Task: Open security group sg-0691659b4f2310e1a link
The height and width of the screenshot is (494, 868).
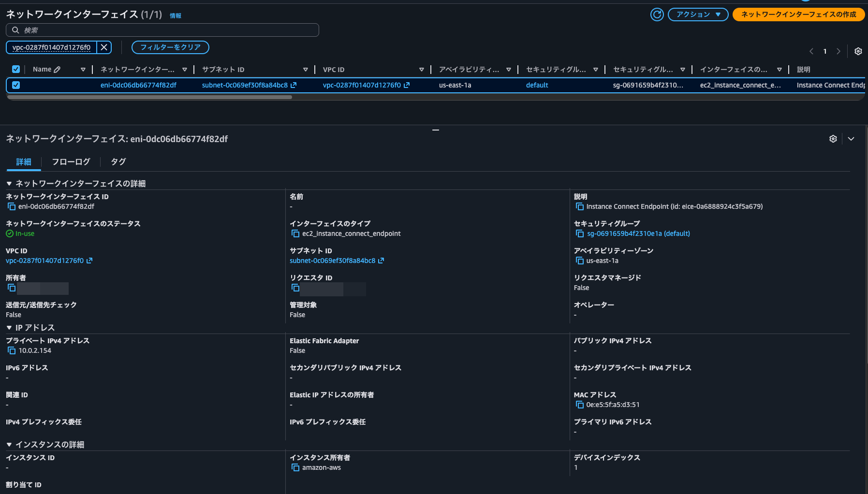Action: [638, 233]
